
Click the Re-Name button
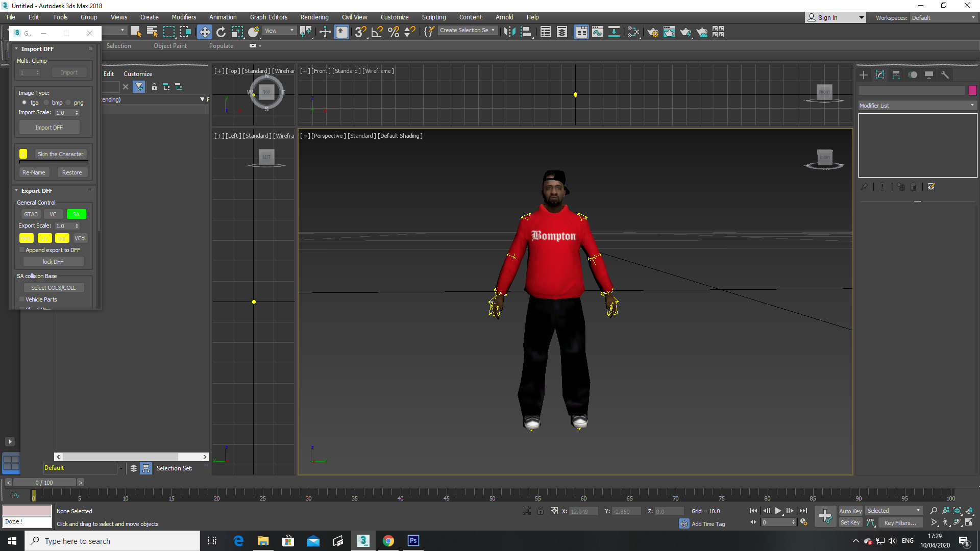point(34,172)
